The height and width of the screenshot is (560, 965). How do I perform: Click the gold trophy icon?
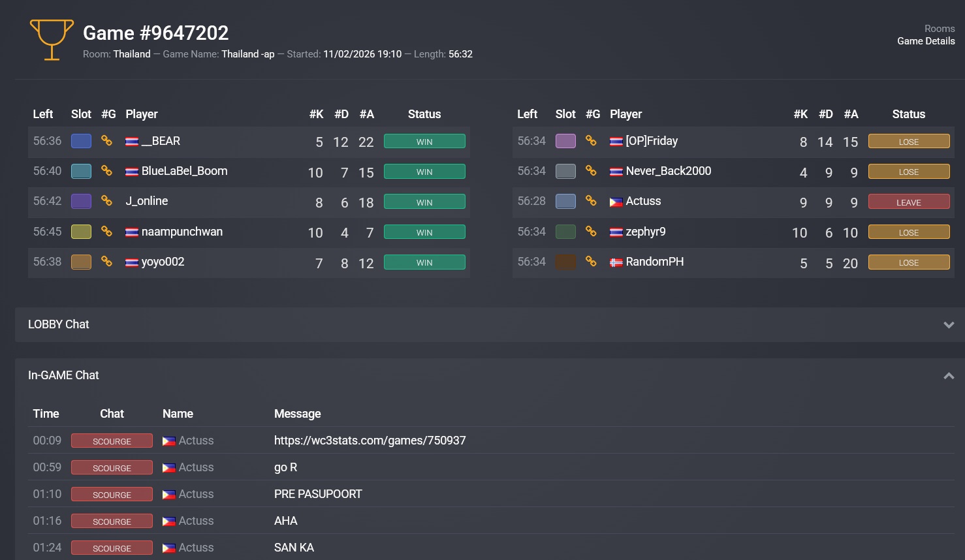(52, 40)
